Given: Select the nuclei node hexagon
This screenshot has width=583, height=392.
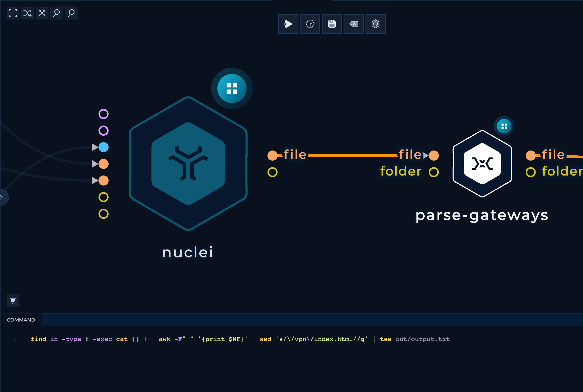Looking at the screenshot, I should (x=188, y=164).
